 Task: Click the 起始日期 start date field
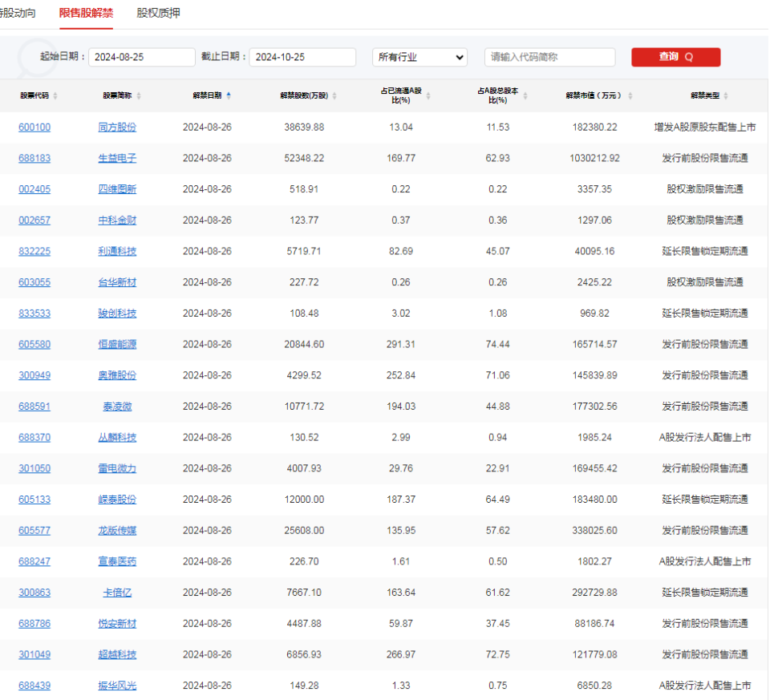pos(141,57)
